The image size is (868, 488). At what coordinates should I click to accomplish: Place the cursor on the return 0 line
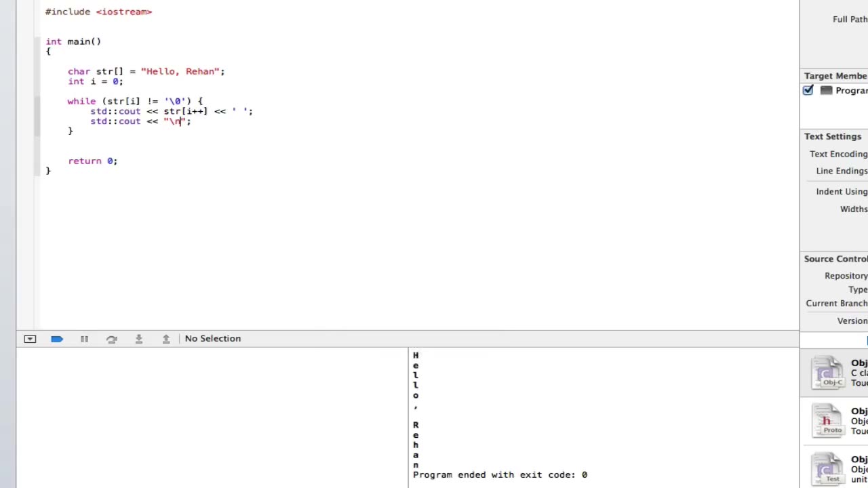pos(93,161)
